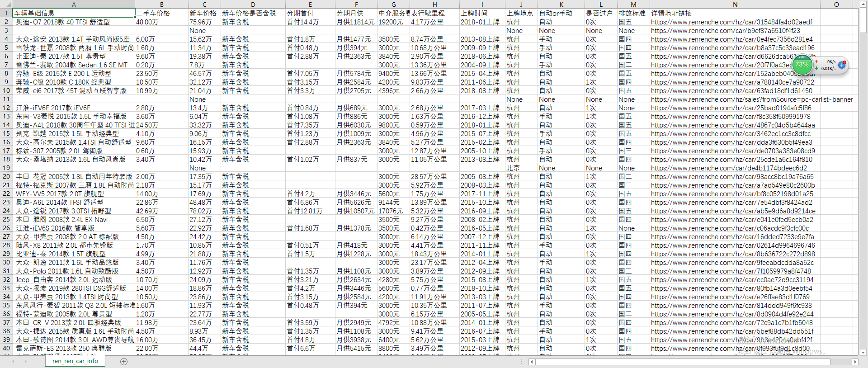
Task: Select column B header
Action: (161, 5)
